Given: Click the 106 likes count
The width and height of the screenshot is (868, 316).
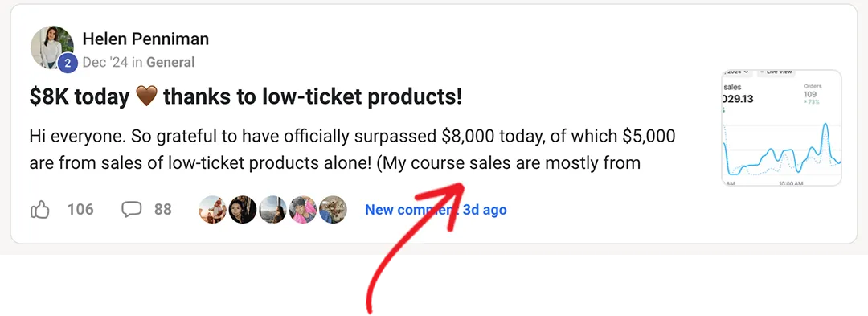Looking at the screenshot, I should click(x=80, y=210).
